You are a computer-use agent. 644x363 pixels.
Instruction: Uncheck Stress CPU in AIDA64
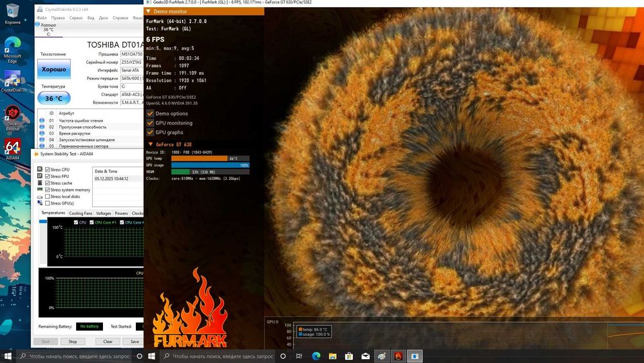click(48, 170)
